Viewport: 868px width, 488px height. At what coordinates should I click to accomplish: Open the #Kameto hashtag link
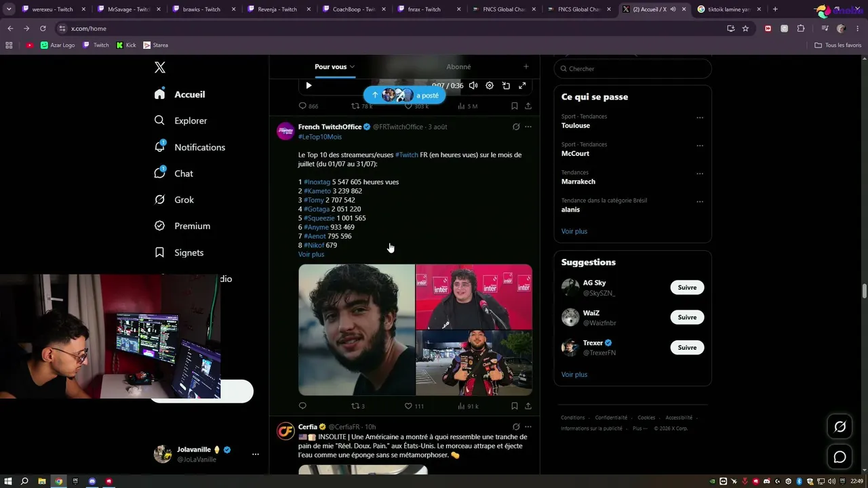[317, 191]
